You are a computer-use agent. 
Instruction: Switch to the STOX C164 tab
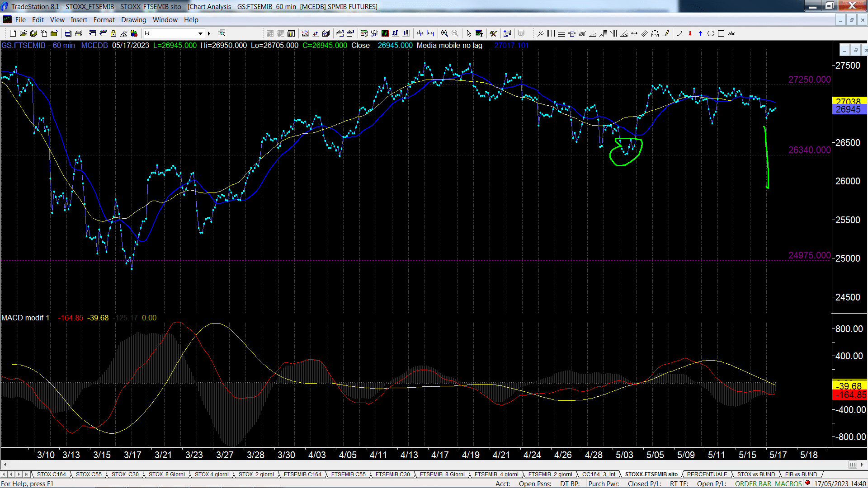pyautogui.click(x=51, y=474)
